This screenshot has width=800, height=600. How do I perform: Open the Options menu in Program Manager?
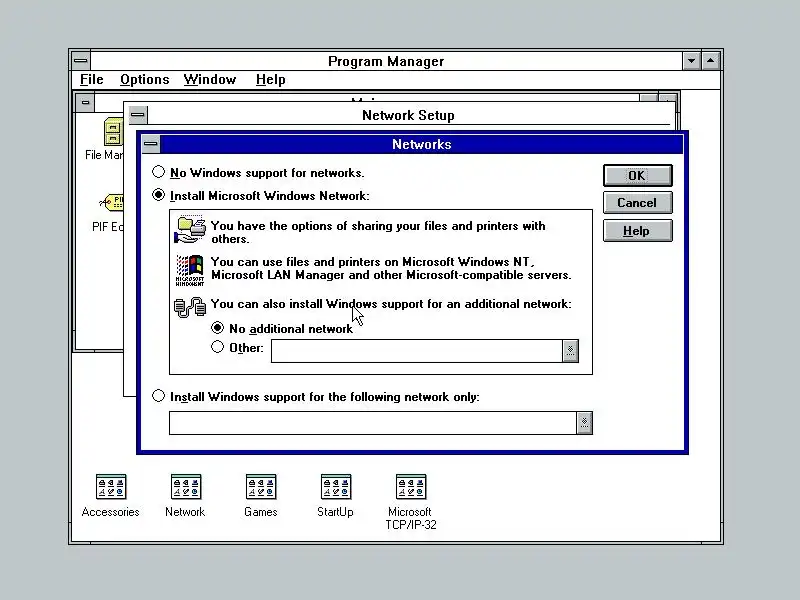coord(144,80)
